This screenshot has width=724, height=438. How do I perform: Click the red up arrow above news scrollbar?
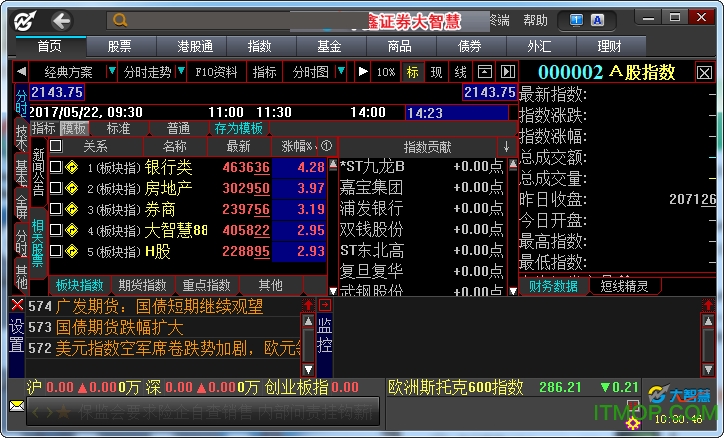tap(308, 305)
